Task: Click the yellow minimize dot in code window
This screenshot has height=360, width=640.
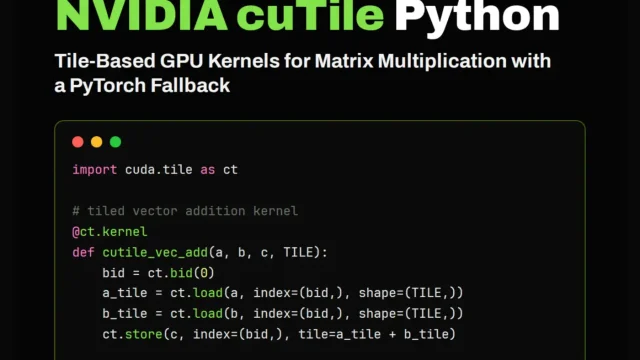Action: click(97, 142)
